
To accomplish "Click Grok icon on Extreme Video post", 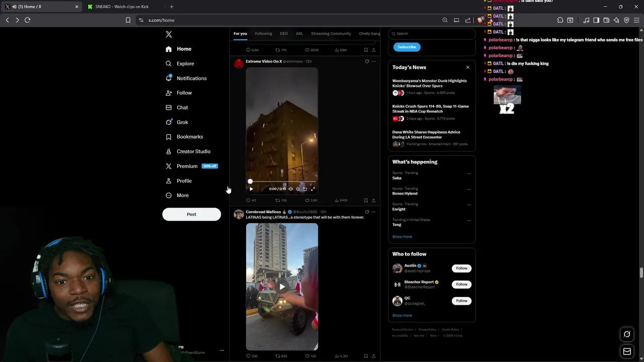I will click(367, 61).
